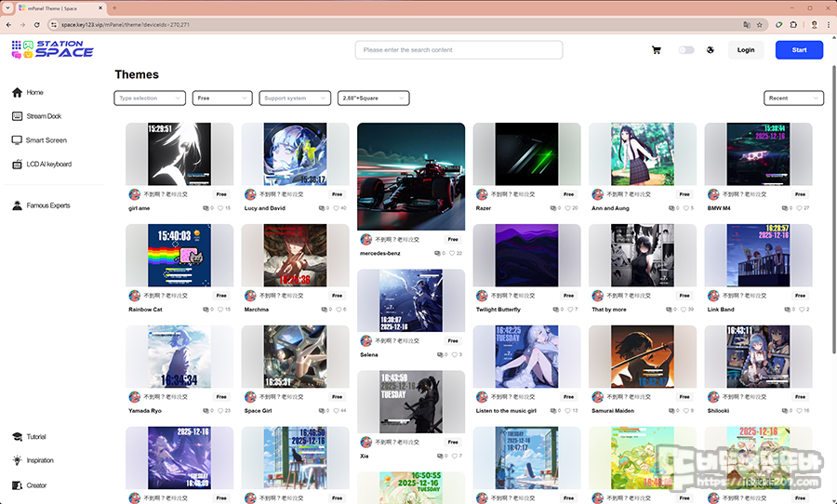
Task: Open the mercedes-benz theme thumbnail
Action: click(x=411, y=176)
